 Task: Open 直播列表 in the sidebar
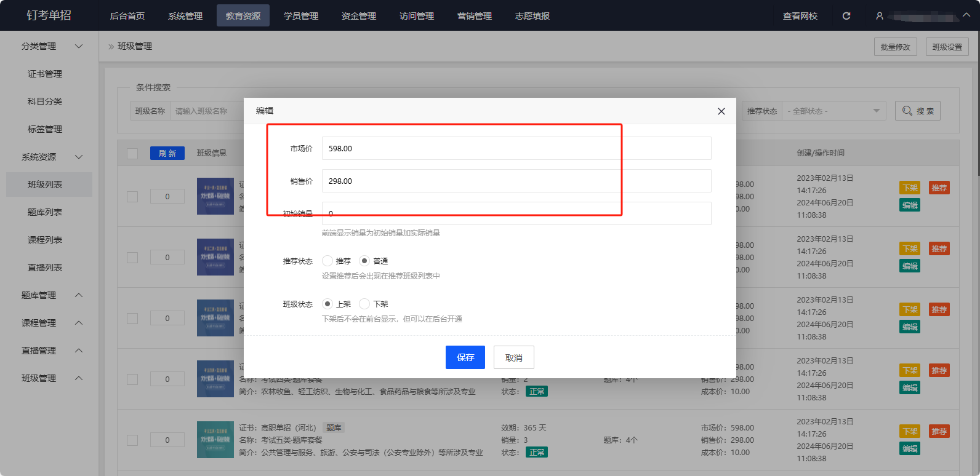click(45, 268)
